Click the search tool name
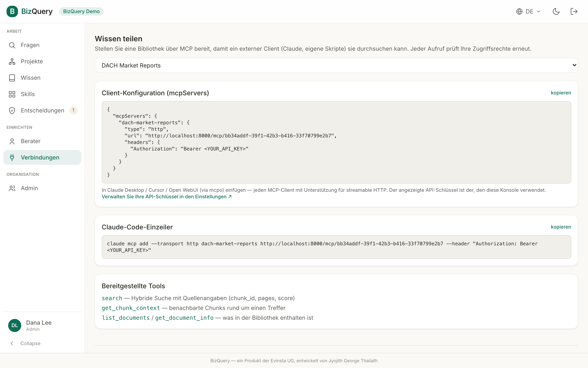This screenshot has width=588, height=368. click(x=112, y=298)
